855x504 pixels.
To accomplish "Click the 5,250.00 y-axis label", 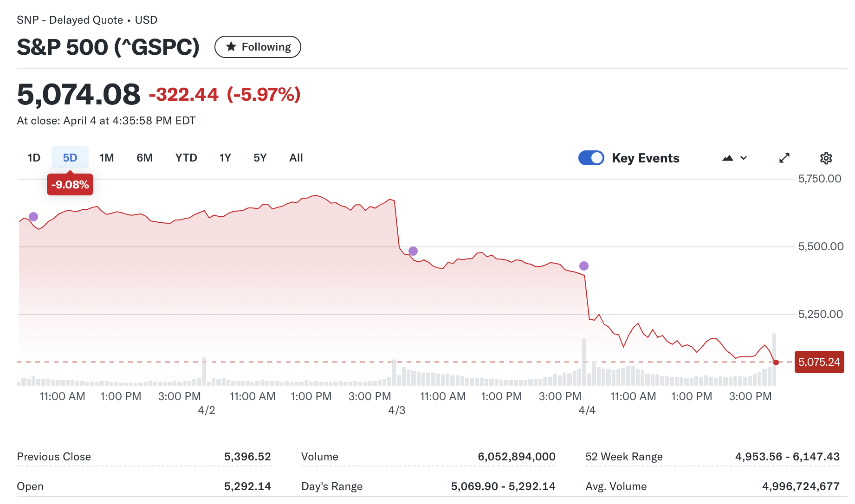I will pos(820,314).
